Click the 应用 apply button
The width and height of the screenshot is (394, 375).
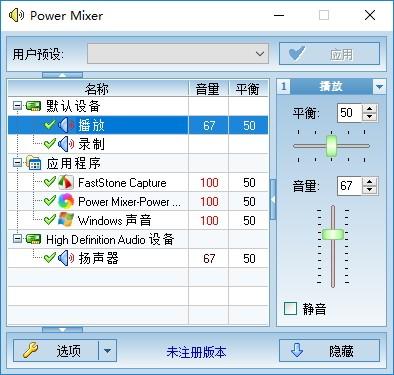(x=329, y=54)
